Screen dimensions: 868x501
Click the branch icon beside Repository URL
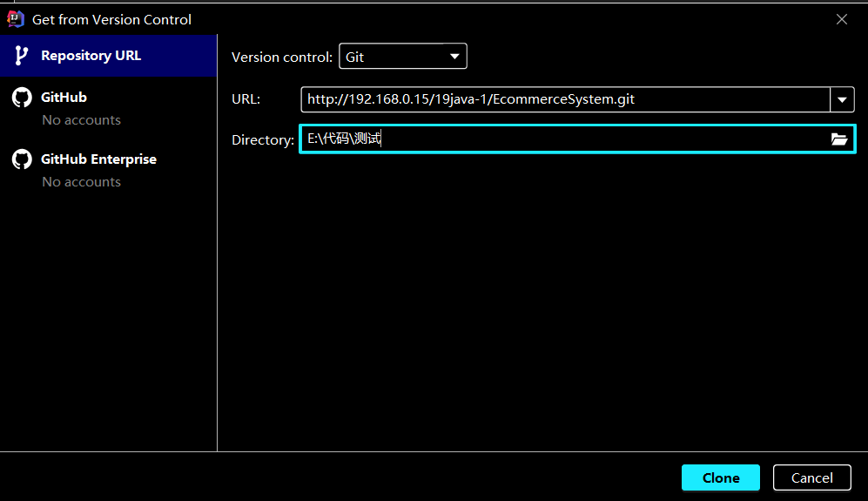(21, 56)
